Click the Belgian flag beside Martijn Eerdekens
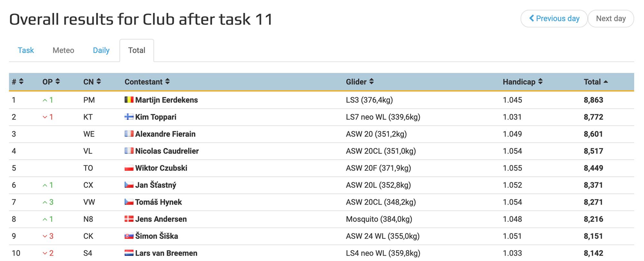This screenshot has width=644, height=261. (x=129, y=100)
